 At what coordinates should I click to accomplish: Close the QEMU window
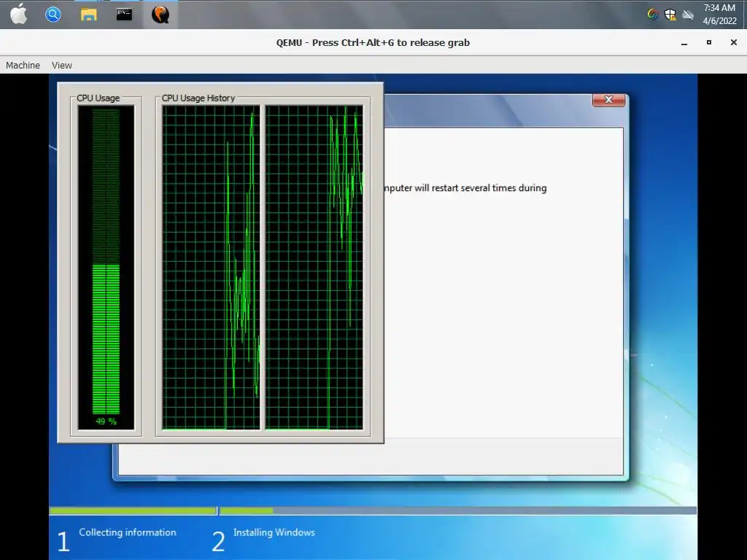734,42
